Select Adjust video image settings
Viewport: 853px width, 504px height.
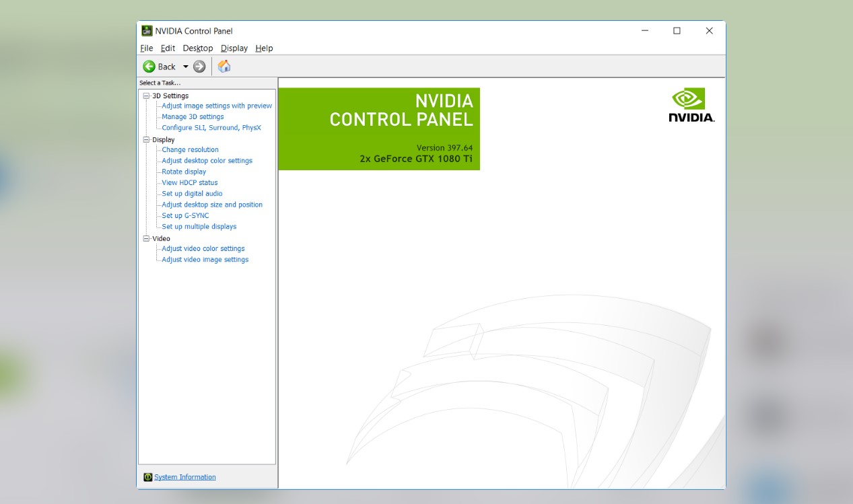click(x=205, y=260)
